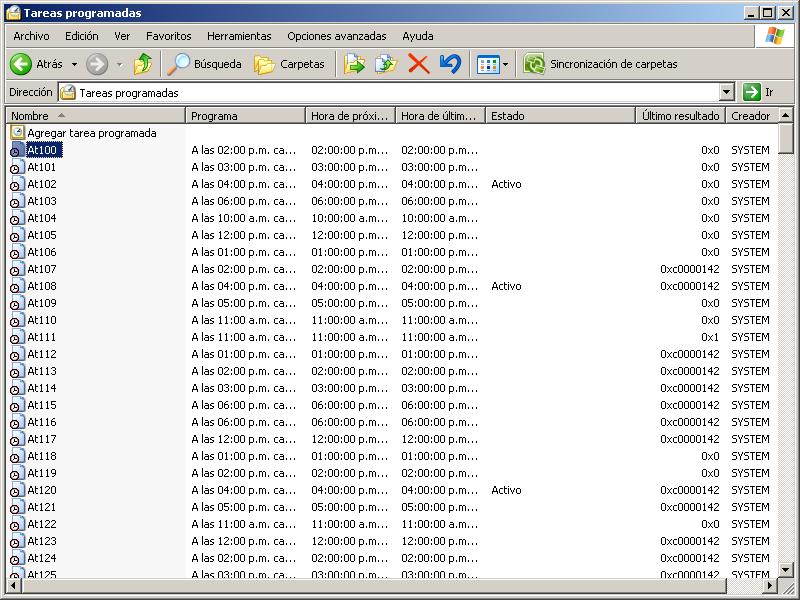Image resolution: width=800 pixels, height=600 pixels.
Task: Select Agregar tarea programada item
Action: [x=91, y=133]
